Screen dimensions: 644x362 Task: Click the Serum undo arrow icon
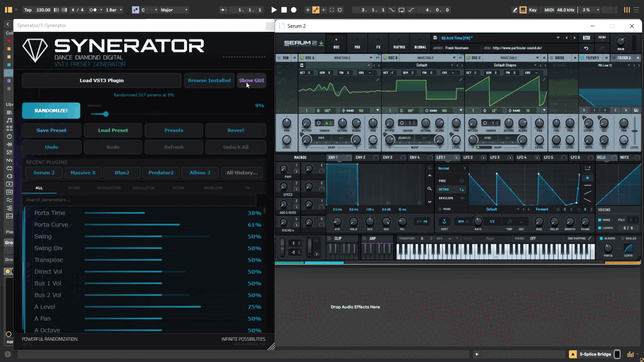586,48
